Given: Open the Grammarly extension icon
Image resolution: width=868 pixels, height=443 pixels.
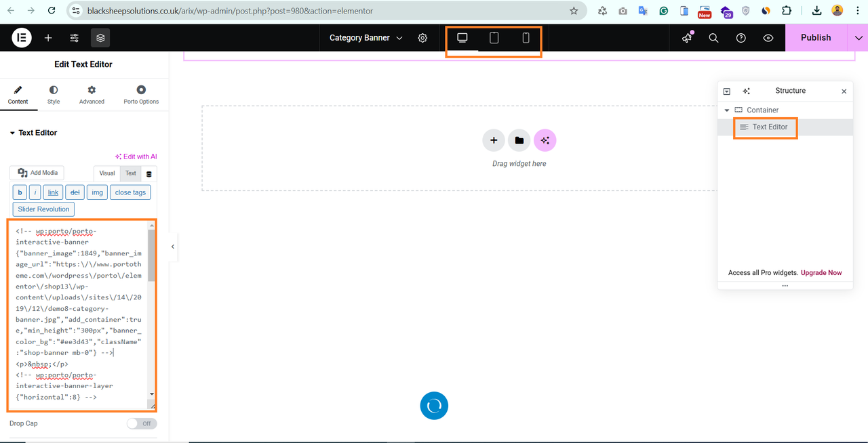Looking at the screenshot, I should click(663, 11).
